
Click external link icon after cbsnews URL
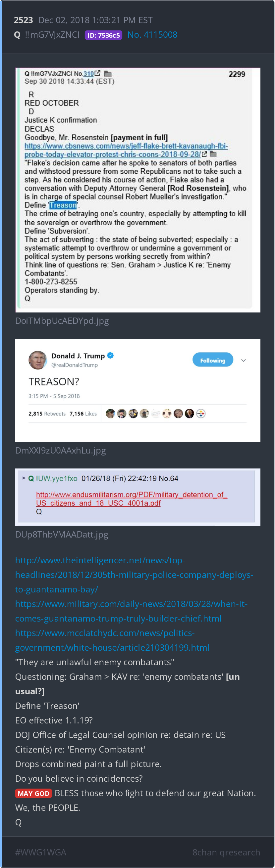click(x=204, y=154)
